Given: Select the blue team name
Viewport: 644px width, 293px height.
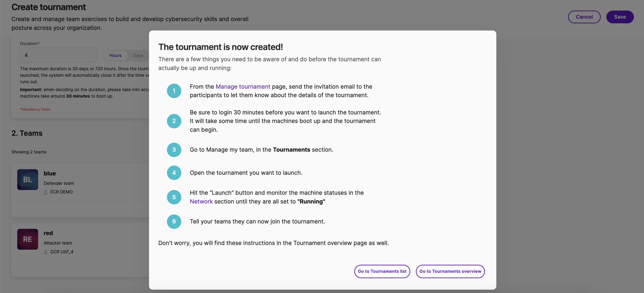Looking at the screenshot, I should tap(50, 173).
